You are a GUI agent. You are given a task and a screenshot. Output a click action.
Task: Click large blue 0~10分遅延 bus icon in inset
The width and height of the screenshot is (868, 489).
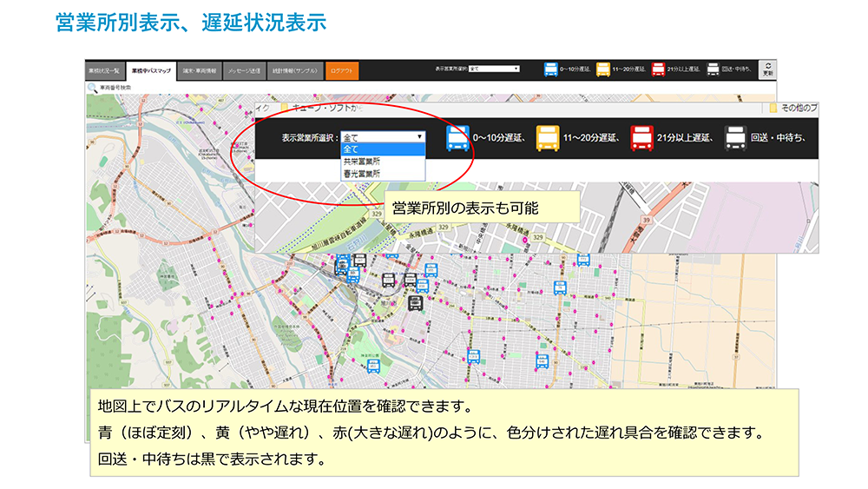(x=457, y=138)
